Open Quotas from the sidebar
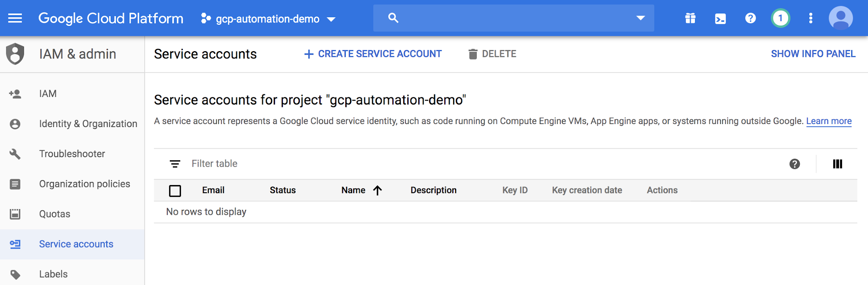The image size is (868, 285). click(55, 214)
